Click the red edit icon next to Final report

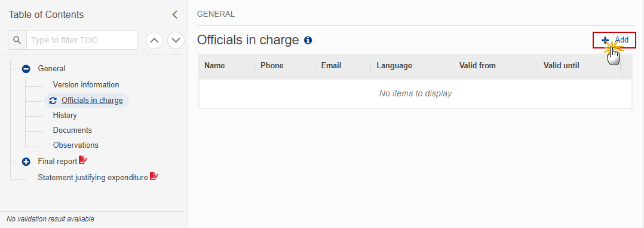(84, 160)
